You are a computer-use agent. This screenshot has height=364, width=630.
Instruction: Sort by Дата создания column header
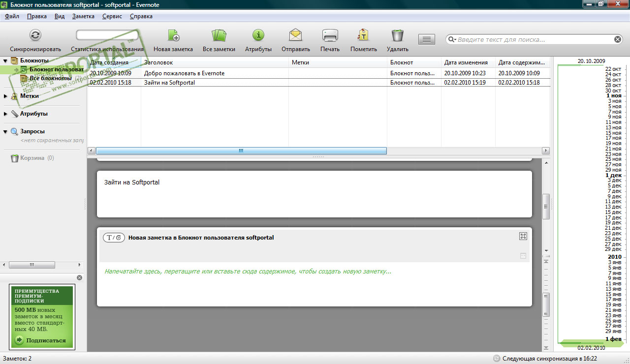[114, 62]
